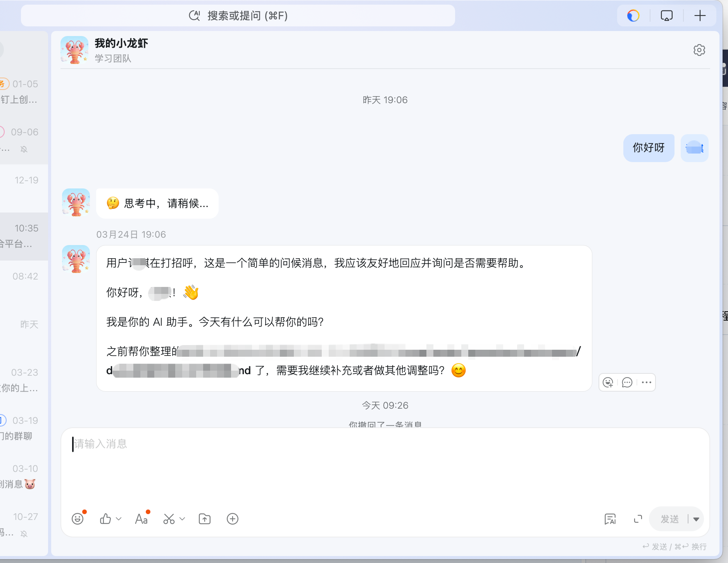Viewport: 728px width, 563px height.
Task: Open the Aa text formatting tool
Action: (141, 519)
